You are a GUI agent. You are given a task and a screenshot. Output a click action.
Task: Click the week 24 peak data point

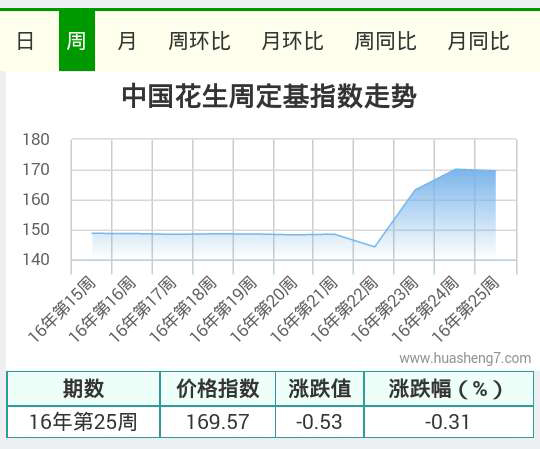click(x=456, y=169)
